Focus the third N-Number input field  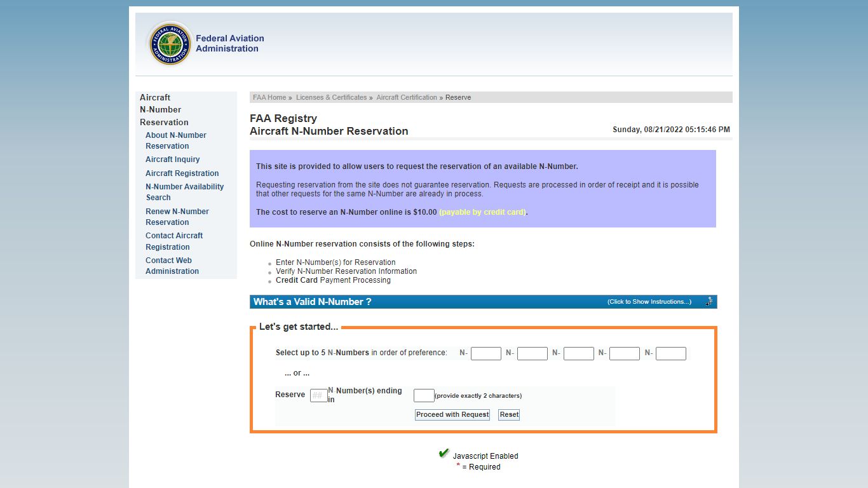tap(579, 353)
